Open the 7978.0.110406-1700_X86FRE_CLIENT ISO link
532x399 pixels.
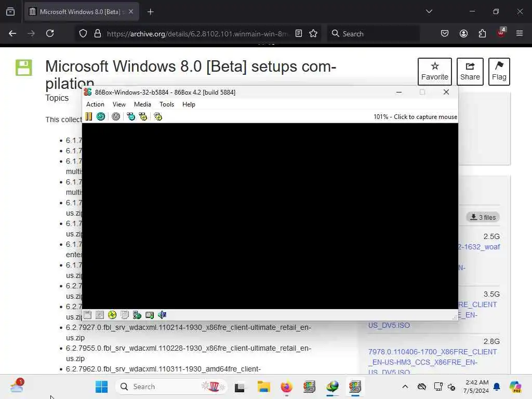tap(432, 362)
